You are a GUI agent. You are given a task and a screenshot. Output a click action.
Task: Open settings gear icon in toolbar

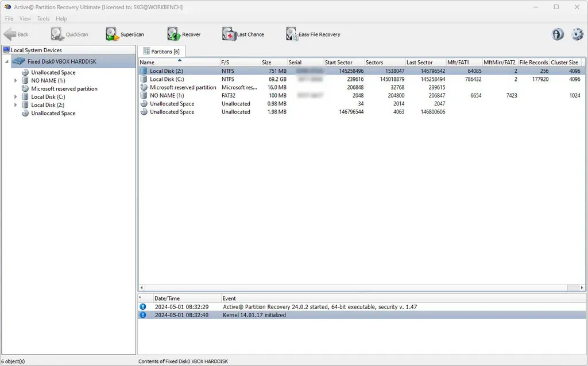pyautogui.click(x=577, y=34)
